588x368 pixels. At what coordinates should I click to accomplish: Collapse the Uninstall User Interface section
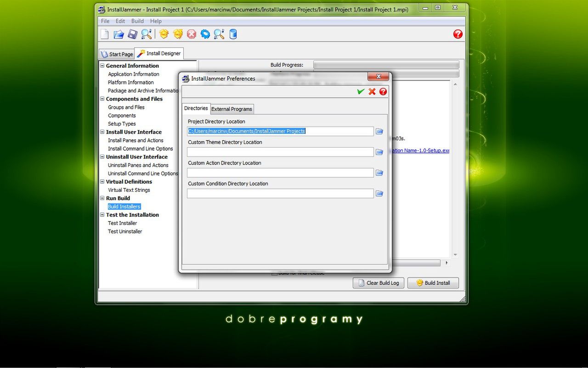(102, 157)
